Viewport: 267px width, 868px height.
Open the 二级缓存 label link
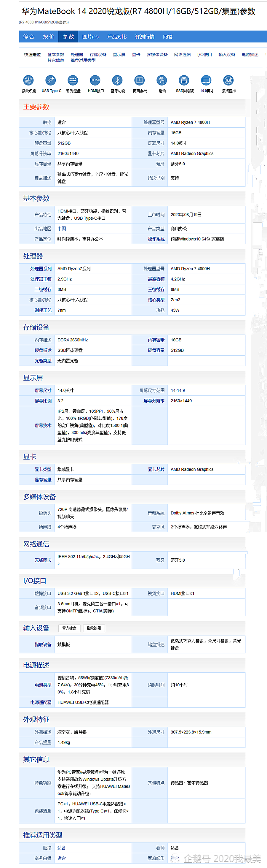[x=43, y=289]
